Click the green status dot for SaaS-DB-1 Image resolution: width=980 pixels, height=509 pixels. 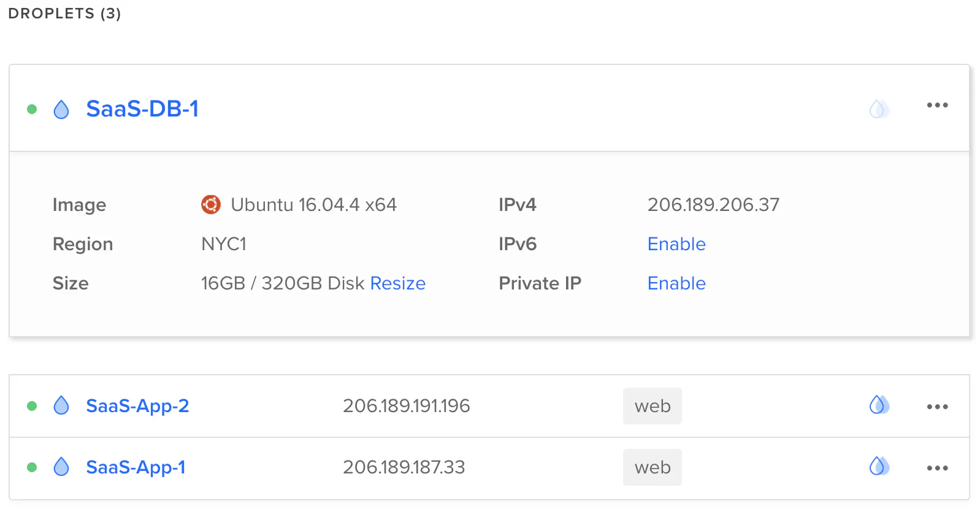pos(32,109)
